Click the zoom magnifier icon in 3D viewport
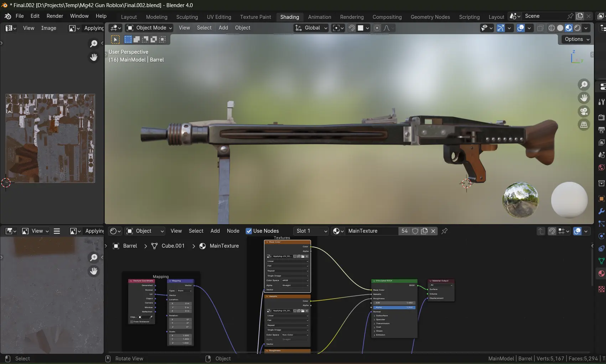The height and width of the screenshot is (364, 606). coord(584,85)
